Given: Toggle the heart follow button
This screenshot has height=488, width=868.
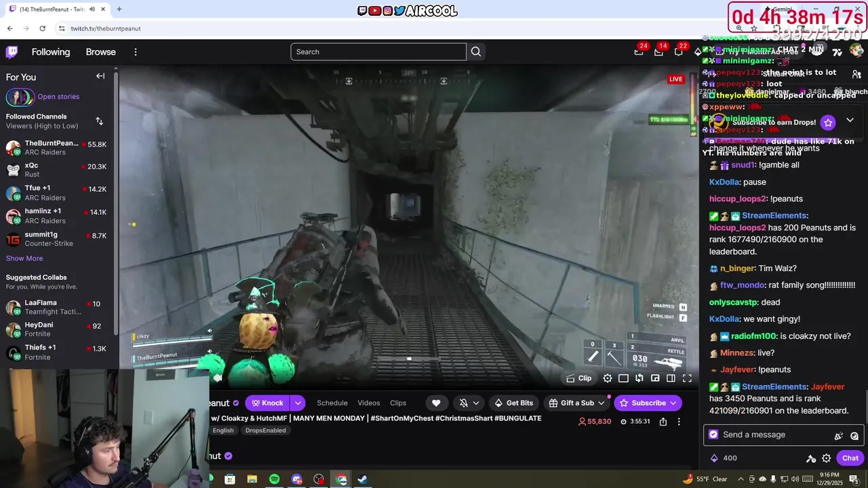Looking at the screenshot, I should [x=436, y=403].
